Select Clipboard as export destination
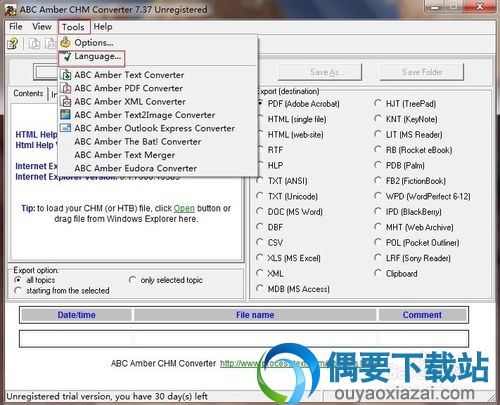The width and height of the screenshot is (500, 405). click(x=396, y=273)
